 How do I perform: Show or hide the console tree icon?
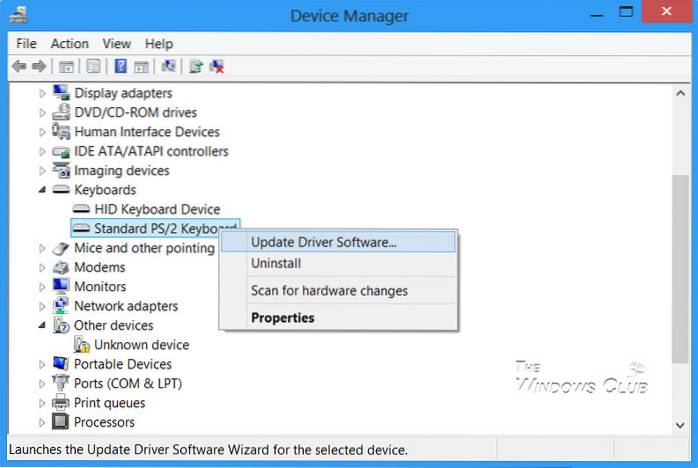[x=66, y=67]
